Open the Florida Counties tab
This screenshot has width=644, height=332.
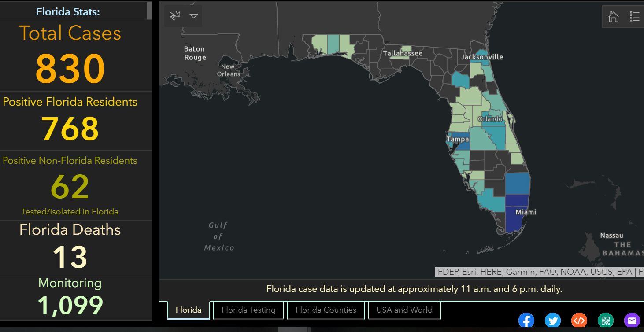tap(326, 310)
